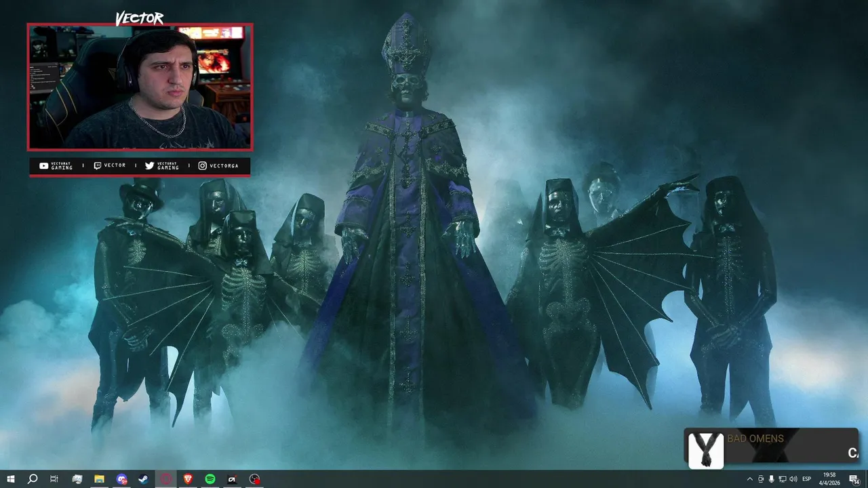Click the Instagram Vectorga label

pos(218,165)
